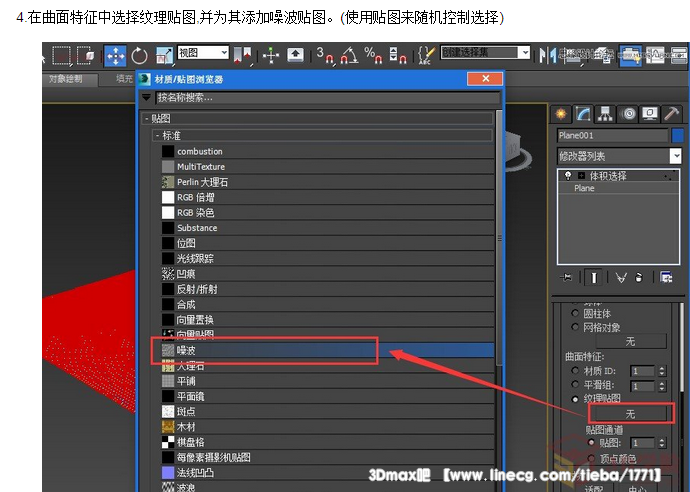Click use pivot point center icon

[x=243, y=56]
